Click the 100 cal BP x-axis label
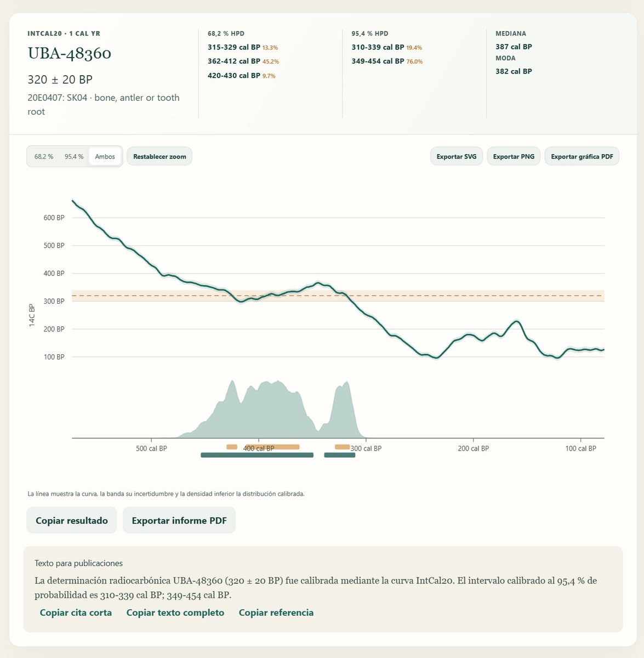Viewport: 644px width, 658px height. click(580, 449)
